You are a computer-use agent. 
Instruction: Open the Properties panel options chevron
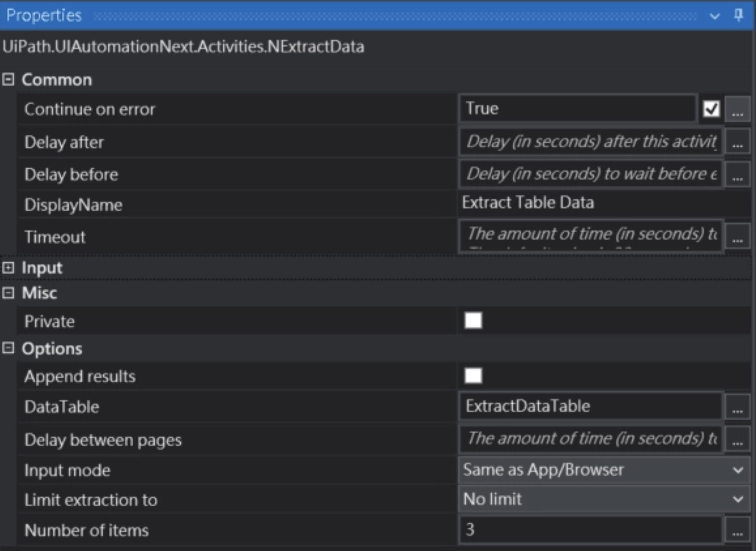point(714,16)
